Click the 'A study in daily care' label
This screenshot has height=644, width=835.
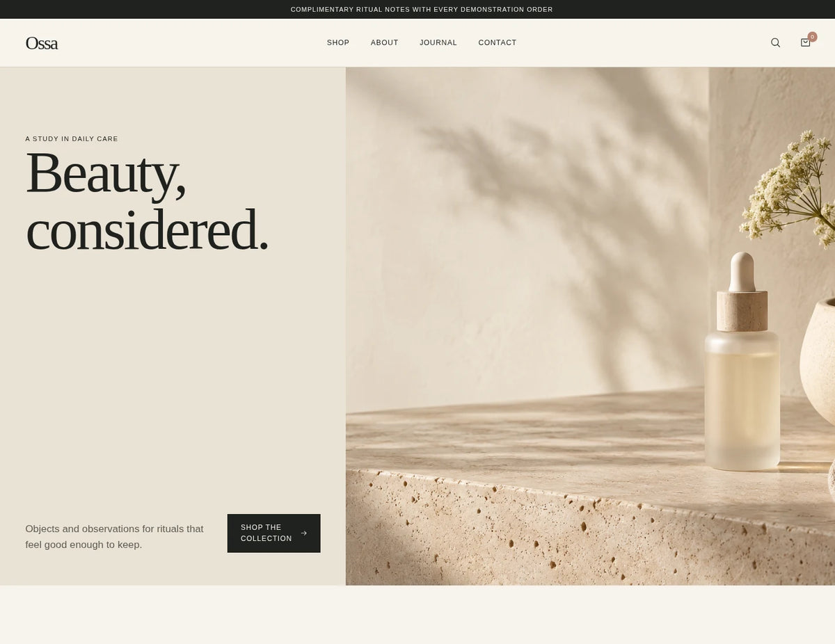(72, 139)
